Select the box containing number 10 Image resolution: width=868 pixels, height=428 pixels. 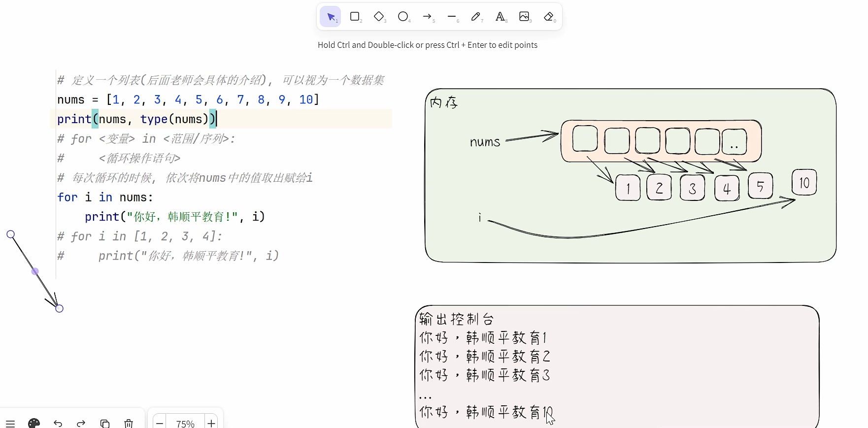804,182
